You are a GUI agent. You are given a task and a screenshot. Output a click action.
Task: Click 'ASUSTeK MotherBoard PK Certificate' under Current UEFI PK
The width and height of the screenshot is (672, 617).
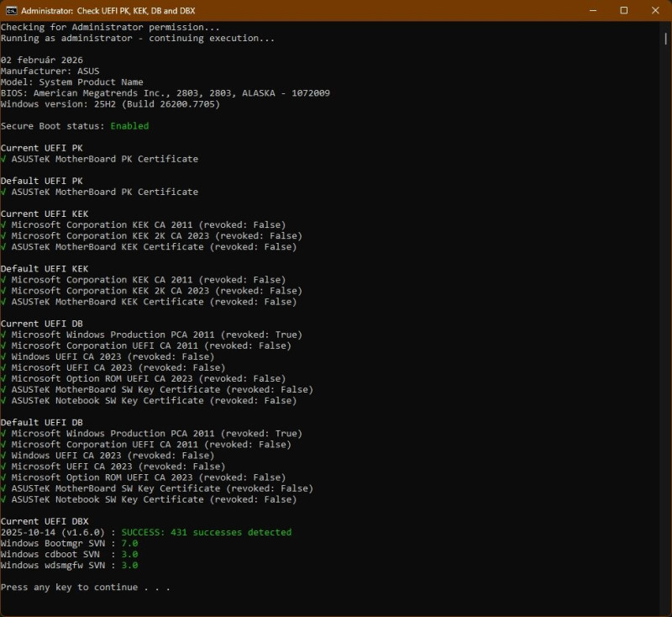tap(105, 159)
